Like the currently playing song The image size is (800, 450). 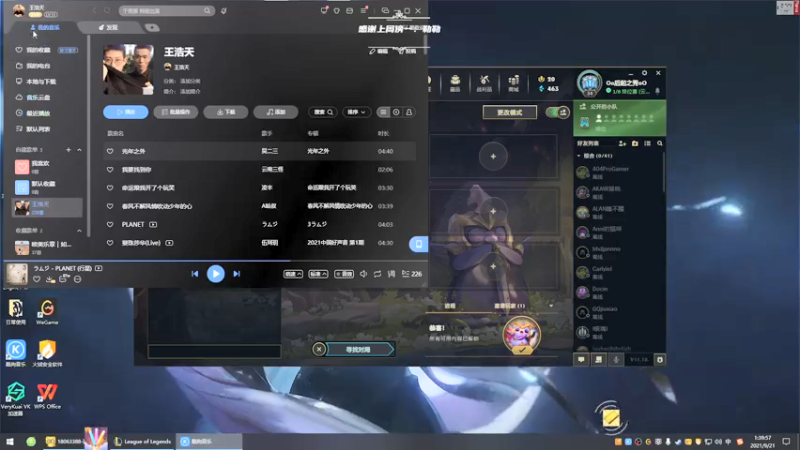pos(36,279)
